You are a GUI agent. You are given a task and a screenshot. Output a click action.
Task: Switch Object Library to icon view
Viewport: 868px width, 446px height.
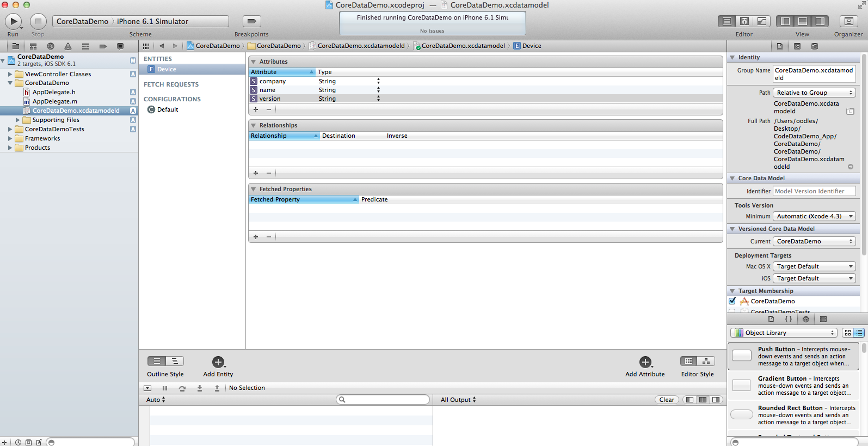coord(848,333)
